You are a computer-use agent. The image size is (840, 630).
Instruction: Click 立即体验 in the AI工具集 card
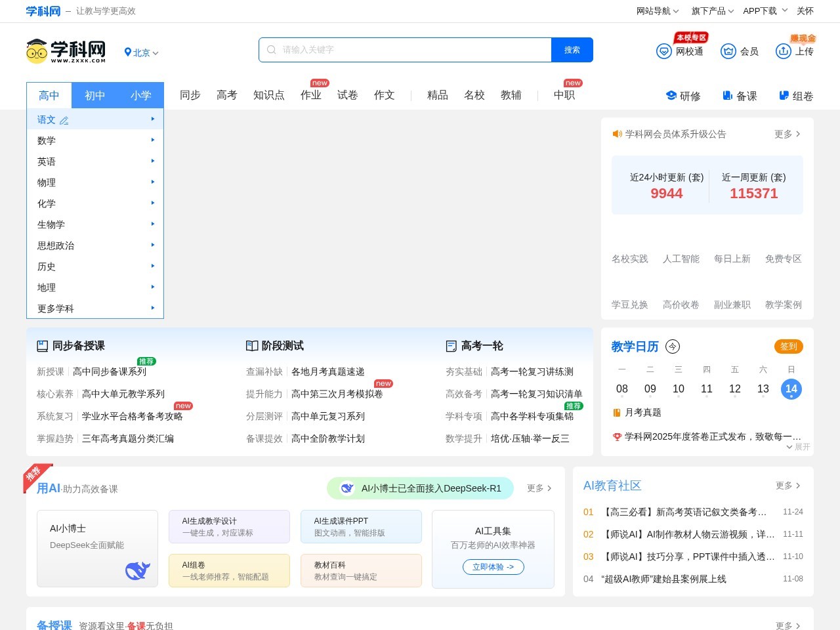point(493,567)
